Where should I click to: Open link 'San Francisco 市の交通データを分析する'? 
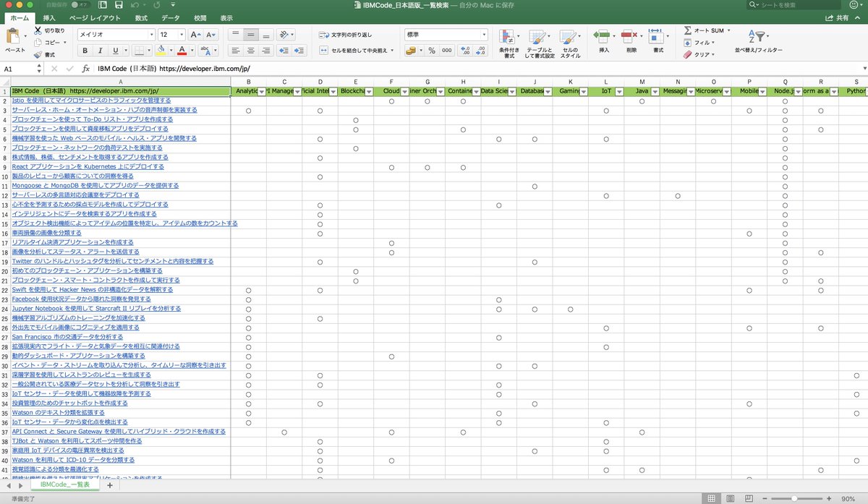(67, 337)
